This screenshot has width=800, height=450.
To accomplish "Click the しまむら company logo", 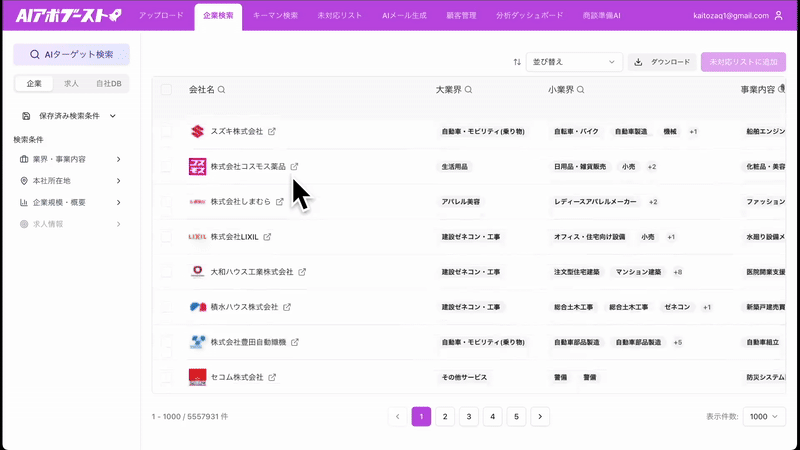I will [197, 202].
